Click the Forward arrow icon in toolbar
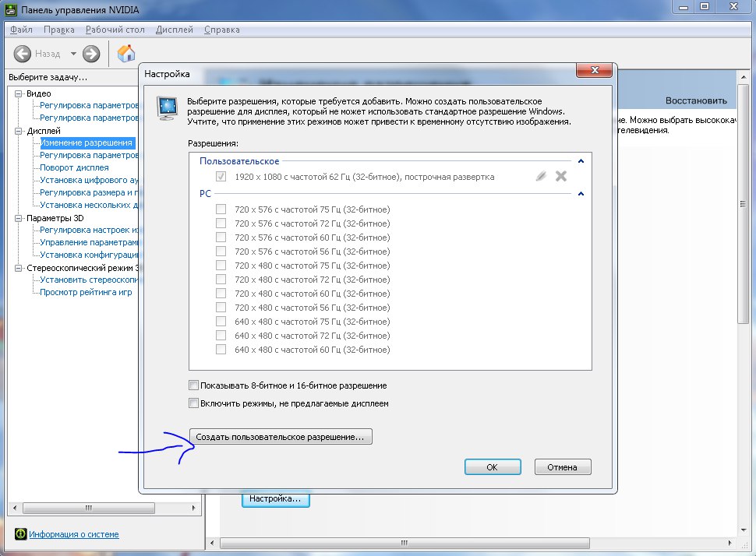Screen dimensions: 756x556 [91, 54]
